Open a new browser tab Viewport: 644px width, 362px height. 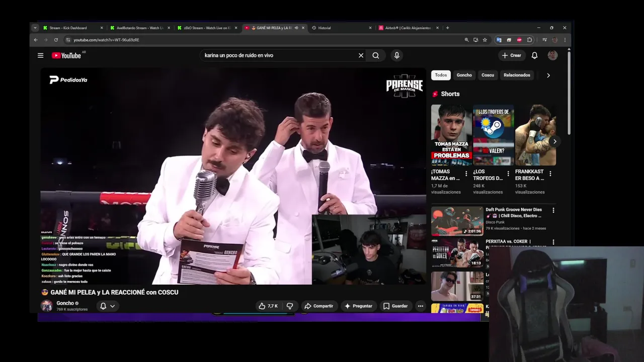[447, 28]
